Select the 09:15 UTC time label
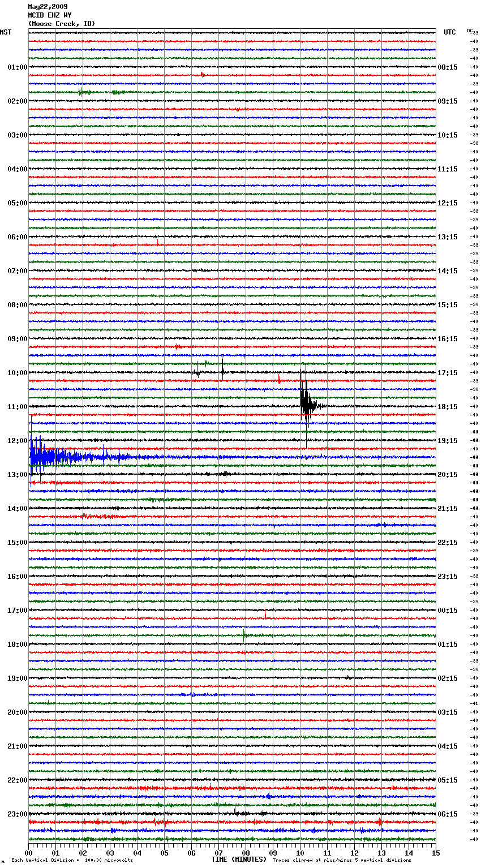The width and height of the screenshot is (481, 868). (x=448, y=101)
